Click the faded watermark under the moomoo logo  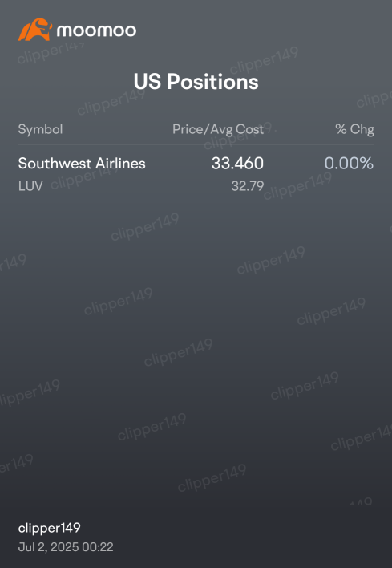51,53
